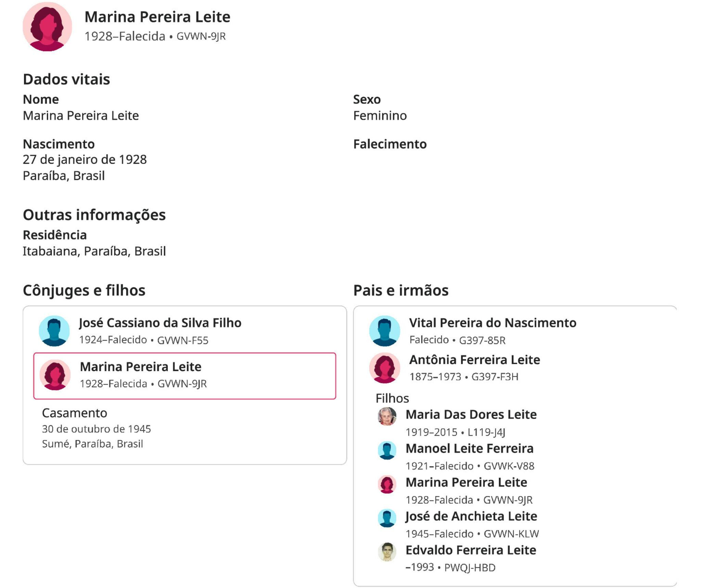Click José Cassiano da Silva Filho's avatar icon

pyautogui.click(x=54, y=331)
